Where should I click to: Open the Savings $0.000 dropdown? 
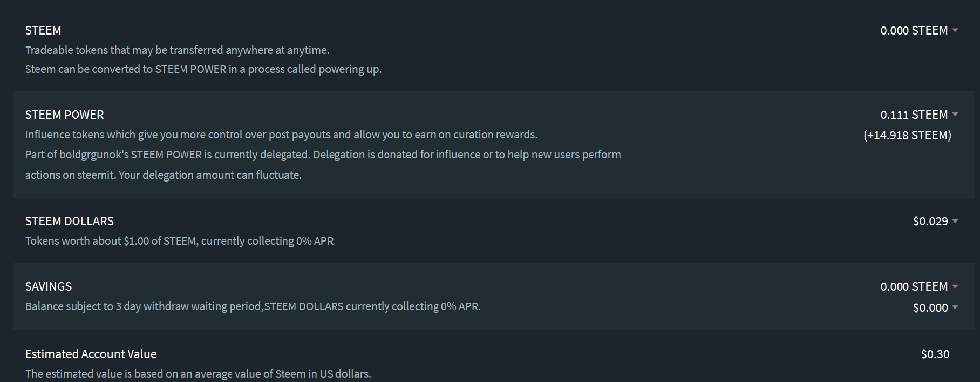935,308
